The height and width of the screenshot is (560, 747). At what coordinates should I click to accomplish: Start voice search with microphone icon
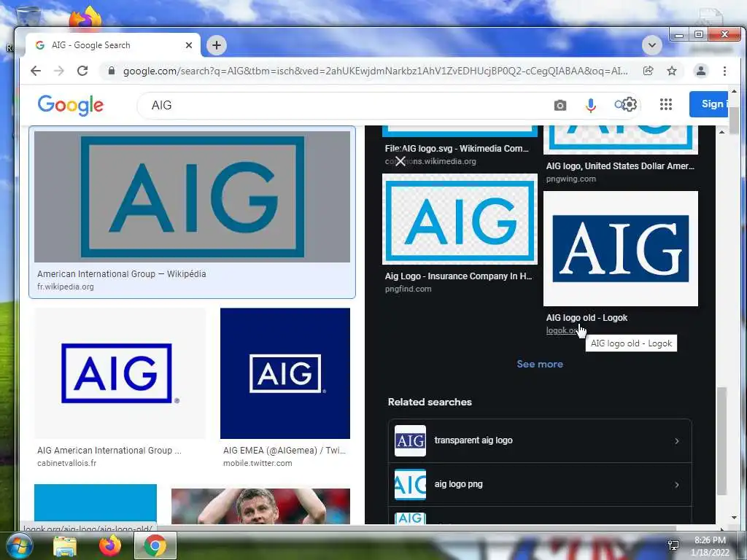pyautogui.click(x=590, y=105)
